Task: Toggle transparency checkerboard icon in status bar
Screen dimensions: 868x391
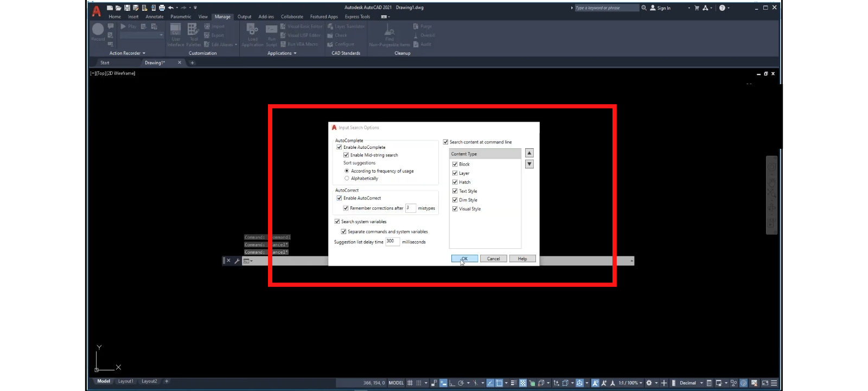Action: 523,383
